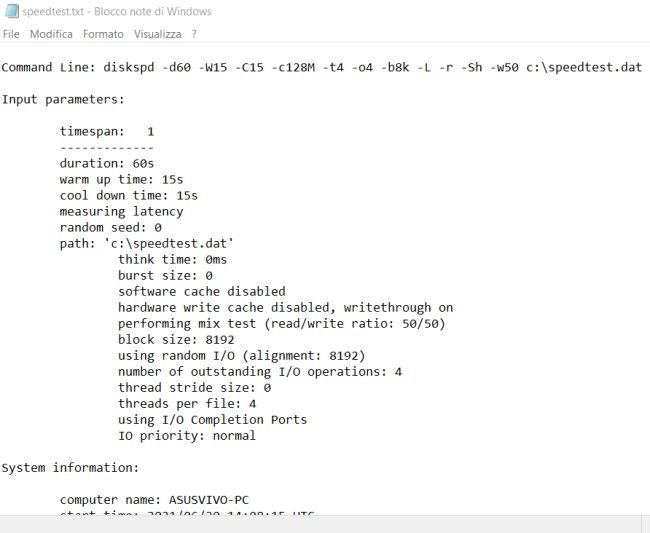This screenshot has height=533, width=650.
Task: Click the 'duration: 60s' line
Action: tap(107, 163)
